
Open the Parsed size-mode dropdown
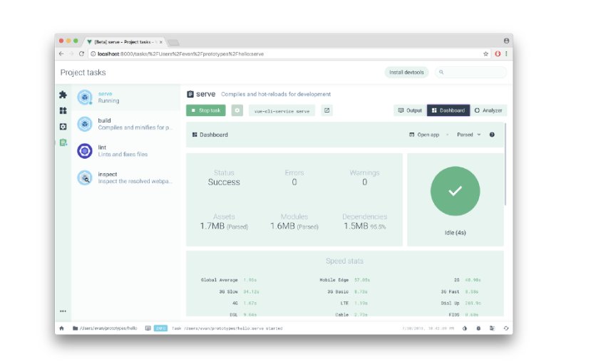469,135
